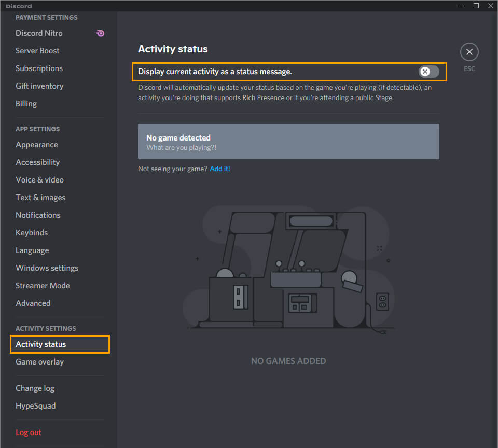Click the NO GAMES ADDED text

(288, 361)
